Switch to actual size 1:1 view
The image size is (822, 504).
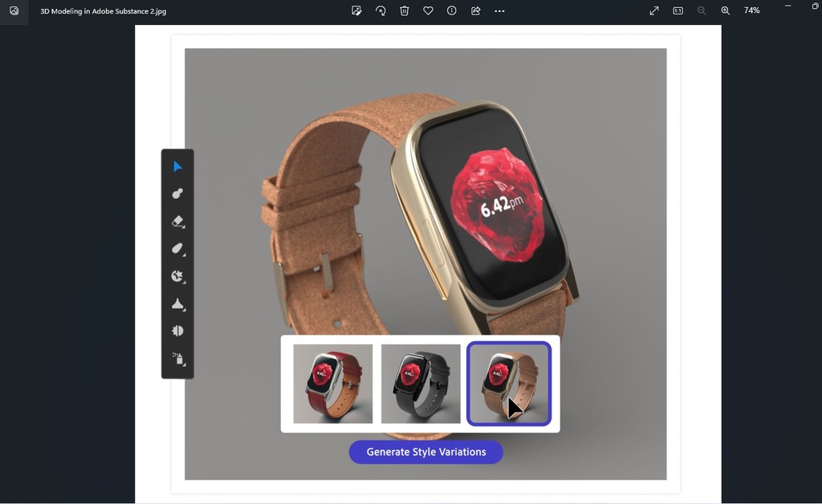[x=678, y=10]
